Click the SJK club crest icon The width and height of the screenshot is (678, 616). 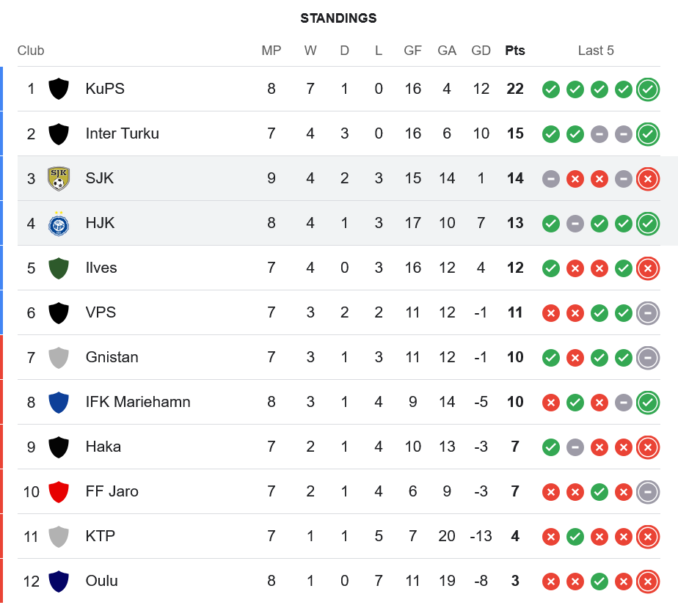point(59,178)
